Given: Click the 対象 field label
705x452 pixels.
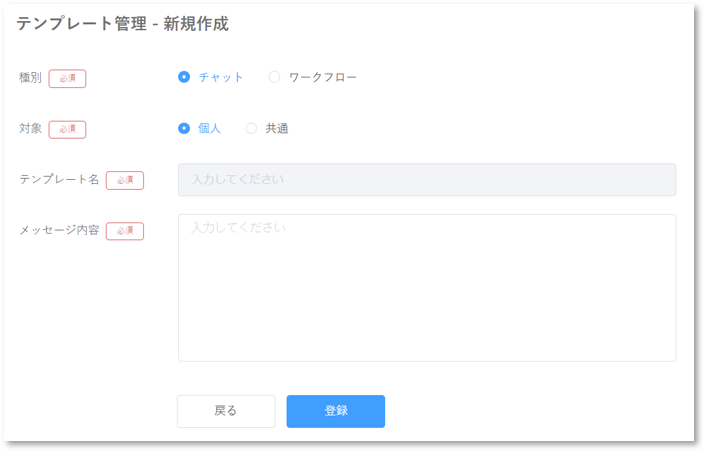Looking at the screenshot, I should [30, 129].
